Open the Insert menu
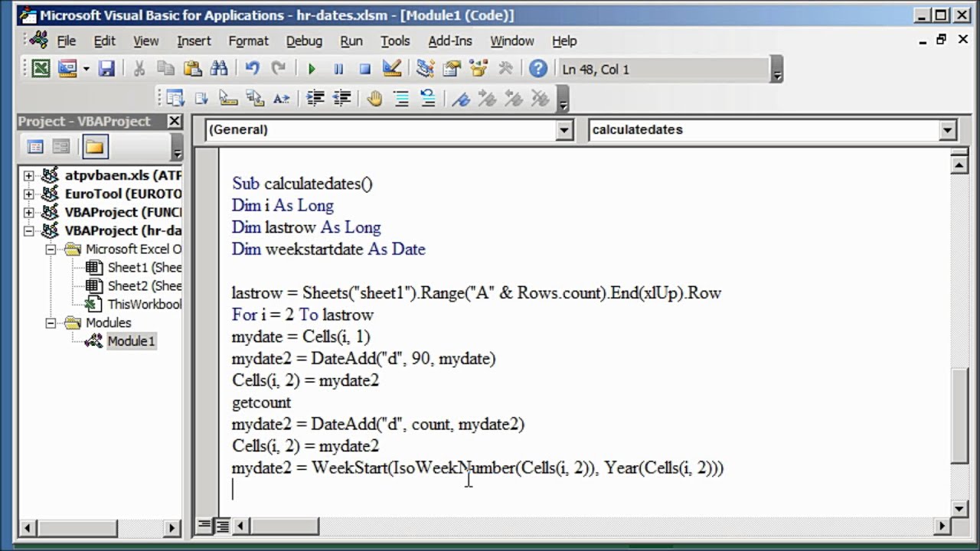980x551 pixels. (x=194, y=41)
